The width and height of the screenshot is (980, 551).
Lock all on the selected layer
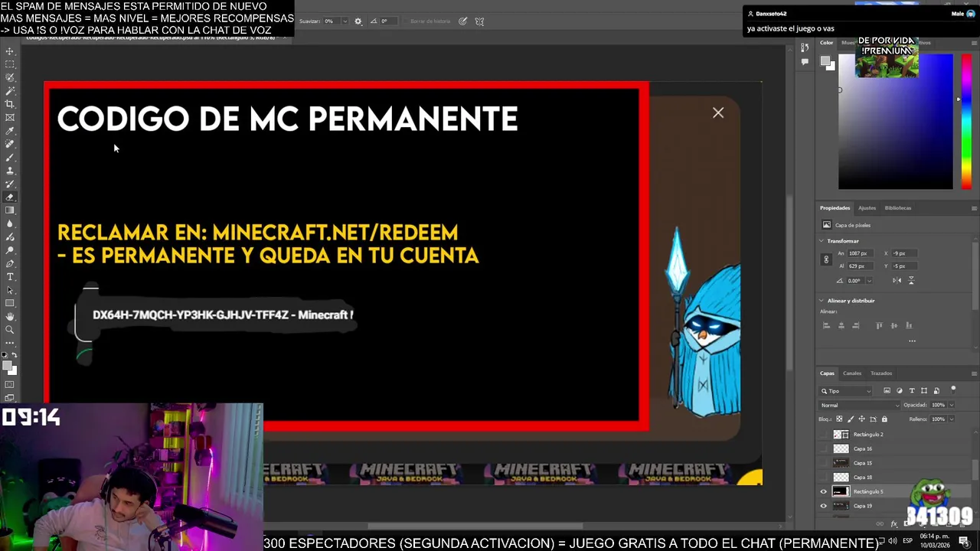pos(884,419)
